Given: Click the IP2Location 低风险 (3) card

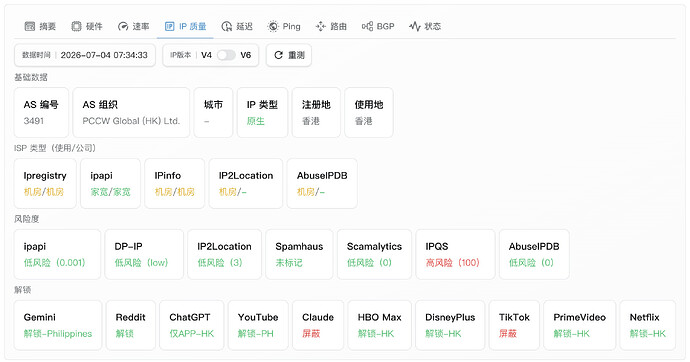Looking at the screenshot, I should pyautogui.click(x=224, y=254).
